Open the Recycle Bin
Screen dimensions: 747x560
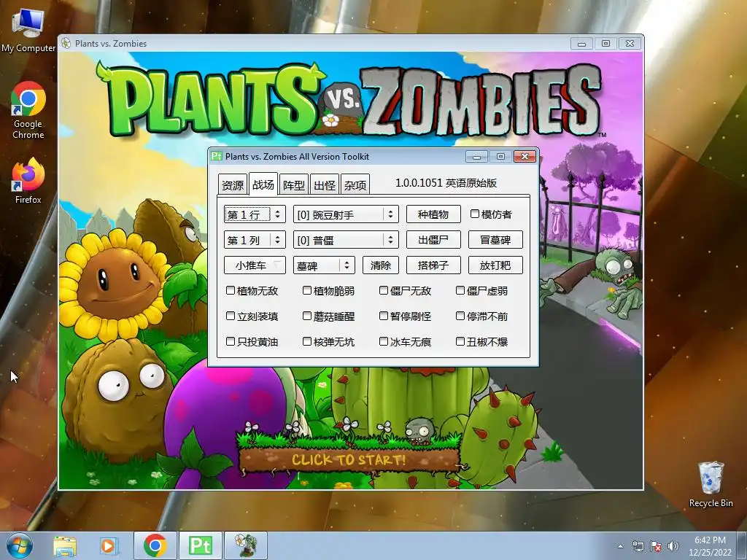point(711,484)
